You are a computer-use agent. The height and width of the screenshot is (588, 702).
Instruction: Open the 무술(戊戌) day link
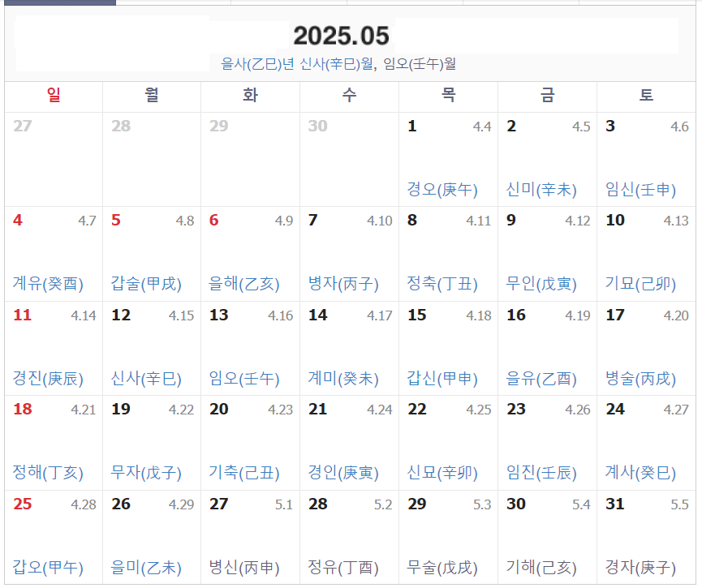pos(442,568)
